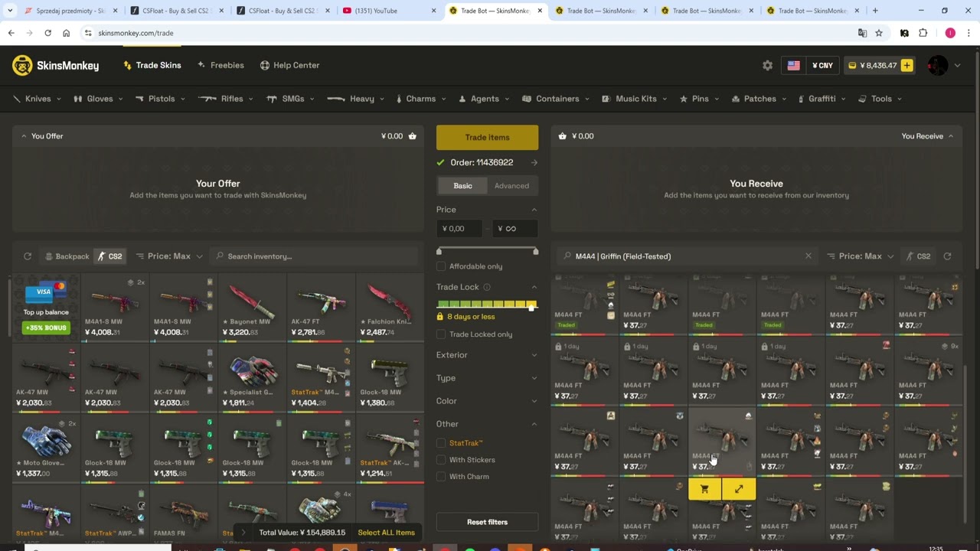This screenshot has width=980, height=551.
Task: Check the StatTrak filter
Action: pyautogui.click(x=441, y=443)
